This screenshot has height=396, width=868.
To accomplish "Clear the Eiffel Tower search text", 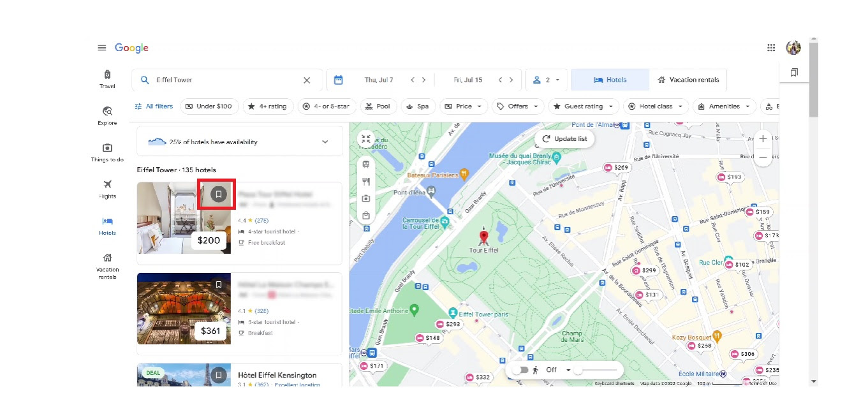I will tap(307, 80).
